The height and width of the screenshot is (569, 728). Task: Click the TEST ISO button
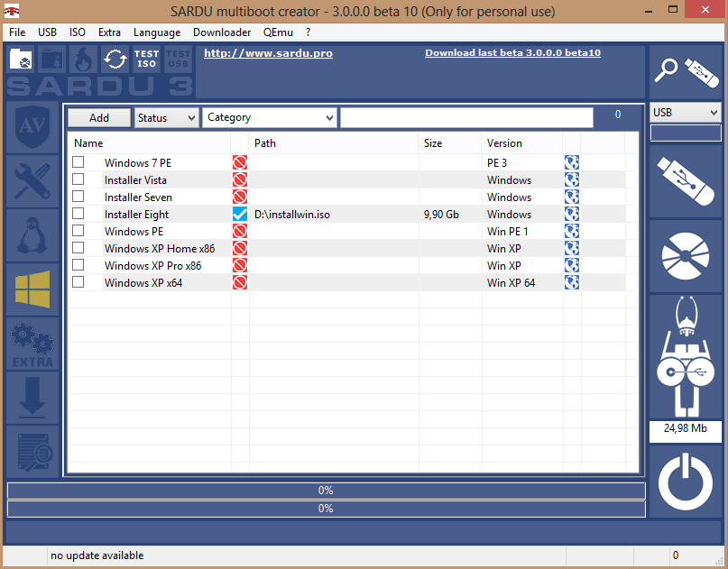tap(146, 59)
